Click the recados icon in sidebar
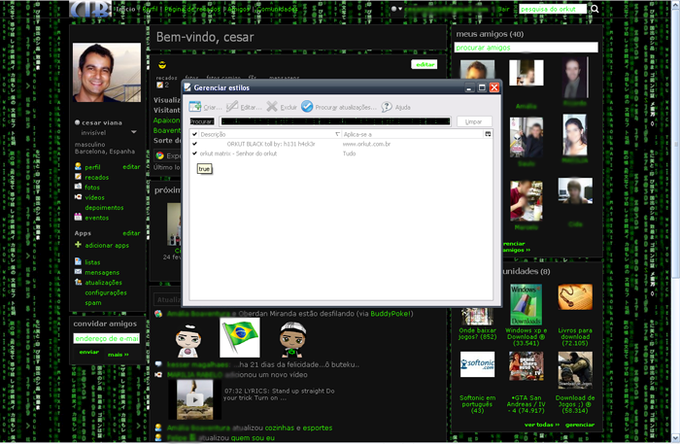Viewport: 680px width, 444px height. tap(78, 177)
